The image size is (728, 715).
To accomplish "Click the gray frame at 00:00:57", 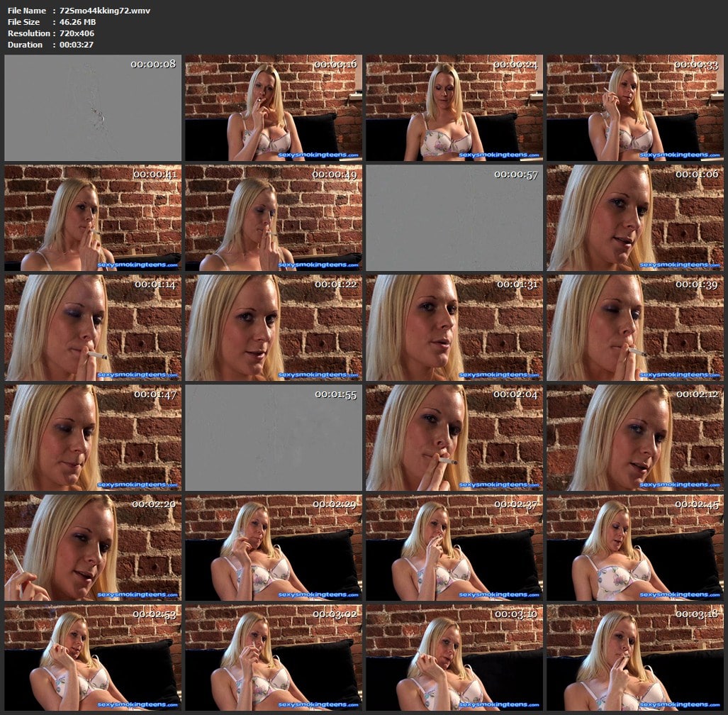I will [454, 218].
